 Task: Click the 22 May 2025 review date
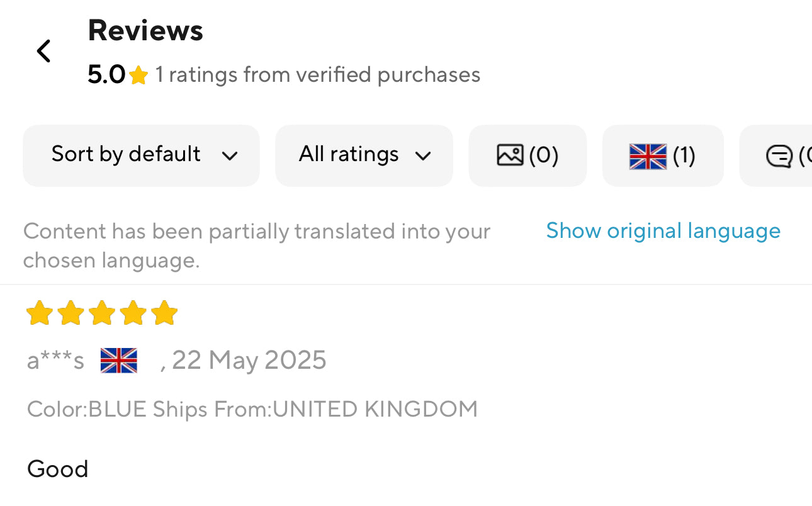coord(249,361)
